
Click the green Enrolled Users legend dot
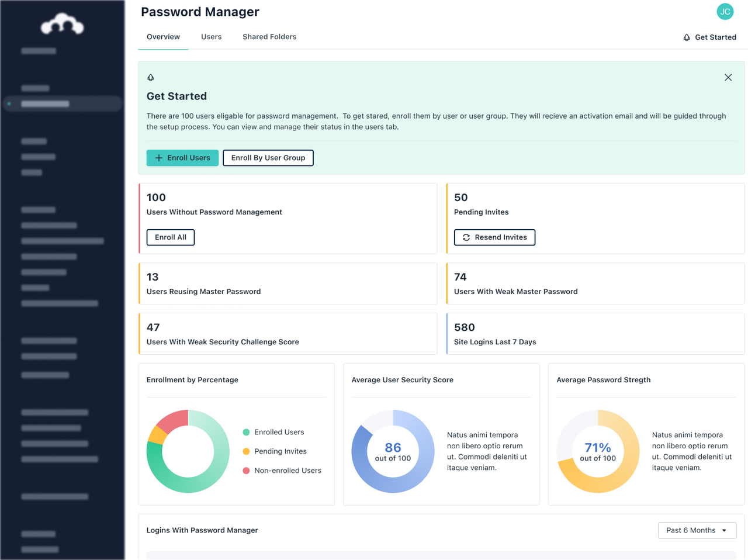[246, 432]
